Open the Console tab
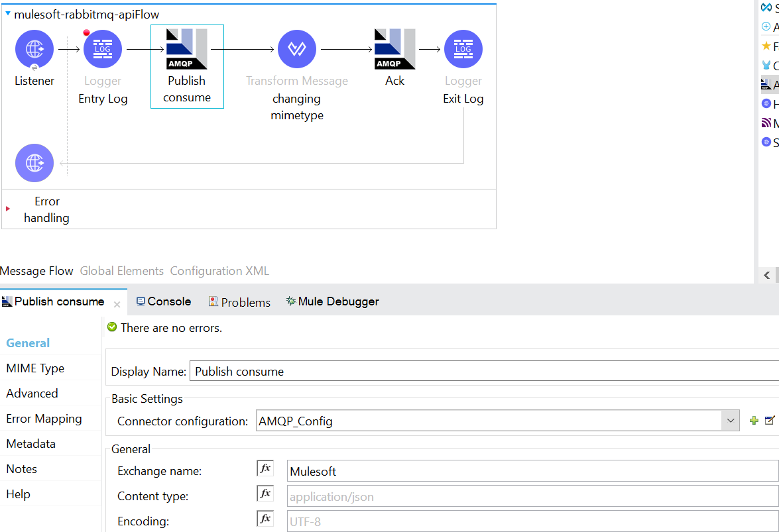 point(164,301)
